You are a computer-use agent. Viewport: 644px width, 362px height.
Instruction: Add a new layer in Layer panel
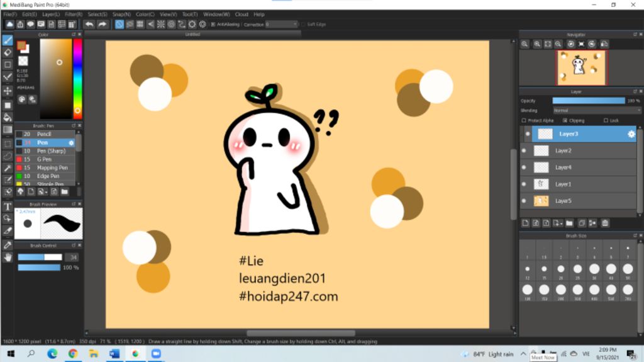tap(525, 223)
